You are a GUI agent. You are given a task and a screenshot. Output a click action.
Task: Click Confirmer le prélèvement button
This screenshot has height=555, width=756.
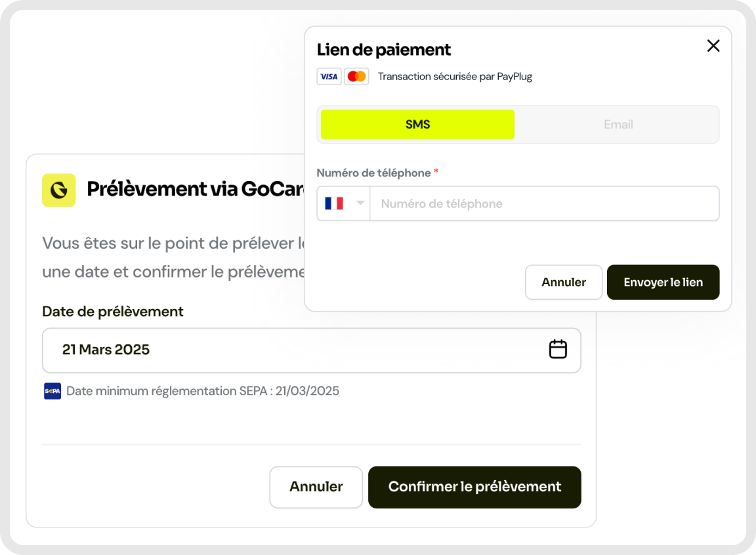475,487
